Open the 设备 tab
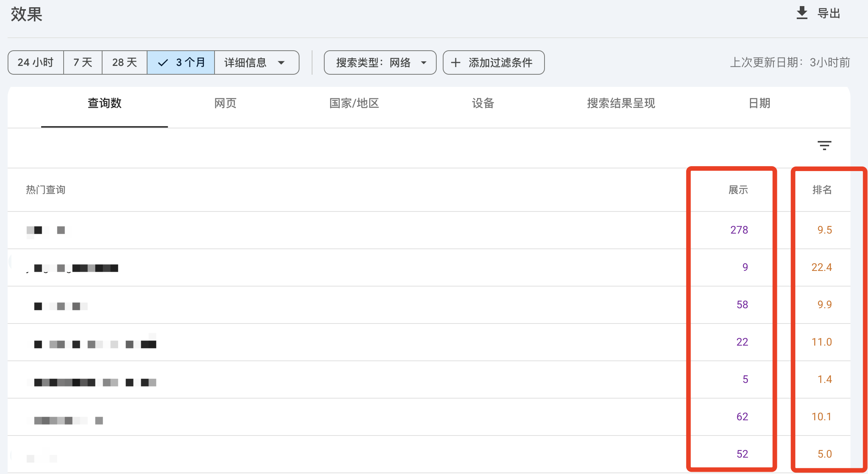This screenshot has height=474, width=868. tap(483, 103)
